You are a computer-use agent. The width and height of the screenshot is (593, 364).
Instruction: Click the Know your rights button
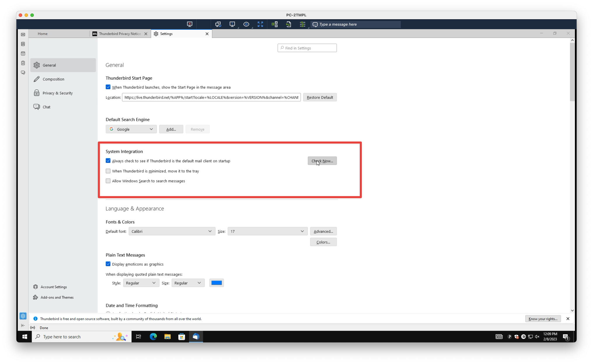pyautogui.click(x=543, y=319)
